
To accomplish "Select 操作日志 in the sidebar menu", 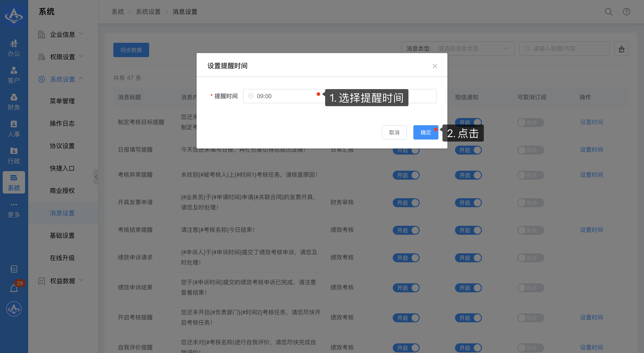I will pos(62,123).
